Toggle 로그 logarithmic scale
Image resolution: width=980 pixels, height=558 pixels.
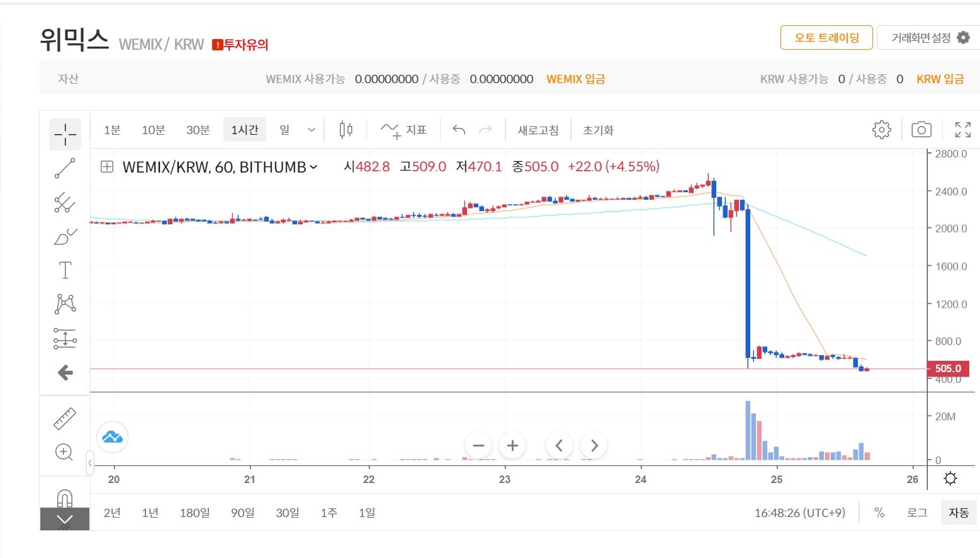tap(917, 513)
